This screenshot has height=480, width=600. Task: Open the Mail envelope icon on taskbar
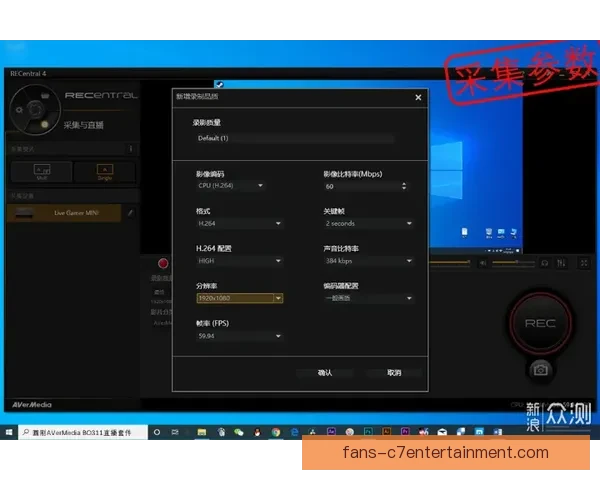[x=442, y=432]
